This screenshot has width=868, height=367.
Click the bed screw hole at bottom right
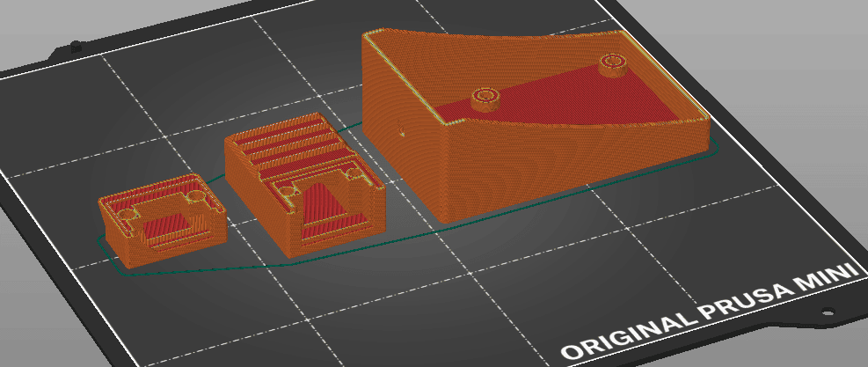click(827, 312)
